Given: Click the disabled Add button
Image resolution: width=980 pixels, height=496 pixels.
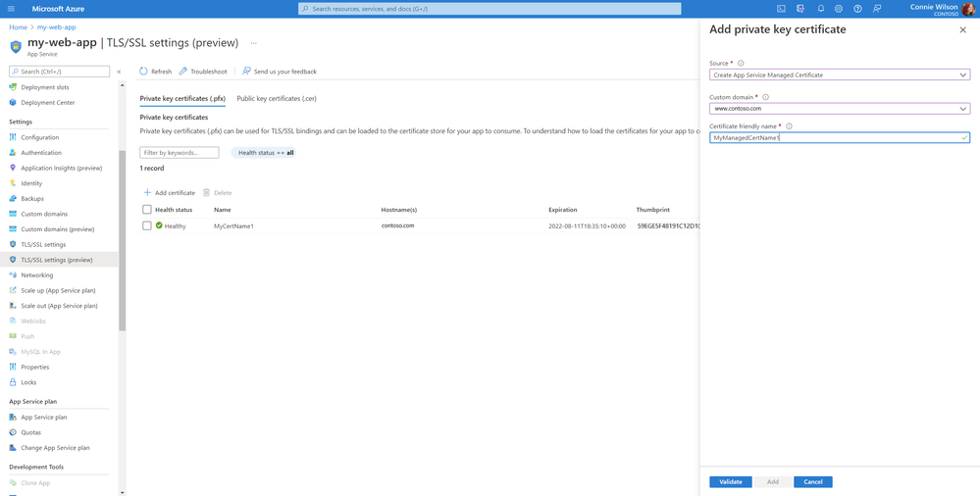Looking at the screenshot, I should point(772,482).
